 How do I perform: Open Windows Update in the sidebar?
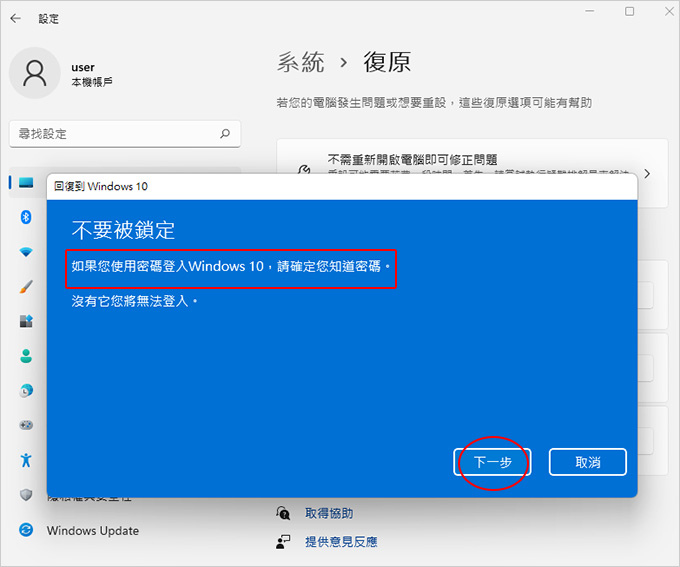pyautogui.click(x=93, y=531)
